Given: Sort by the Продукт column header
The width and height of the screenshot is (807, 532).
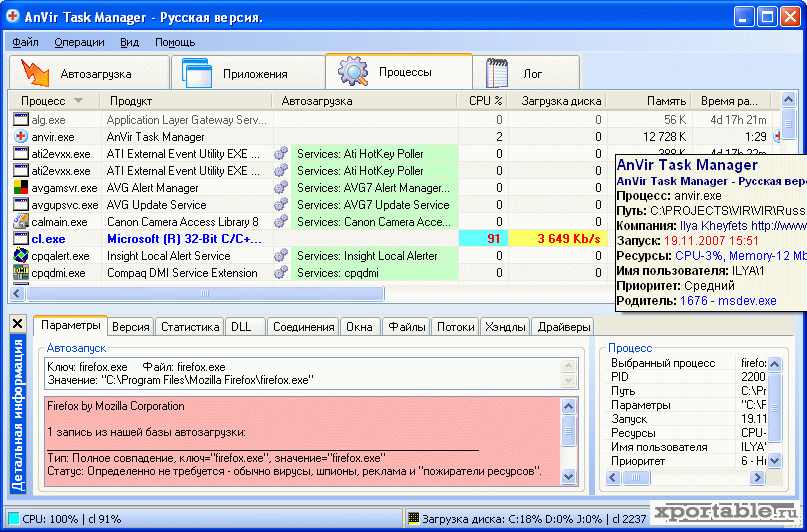Looking at the screenshot, I should click(x=186, y=101).
